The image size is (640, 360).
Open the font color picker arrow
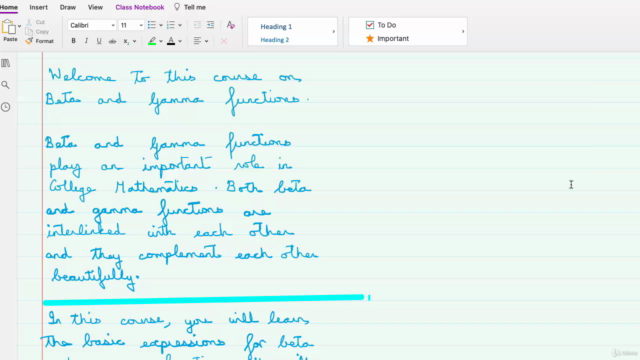tap(180, 41)
